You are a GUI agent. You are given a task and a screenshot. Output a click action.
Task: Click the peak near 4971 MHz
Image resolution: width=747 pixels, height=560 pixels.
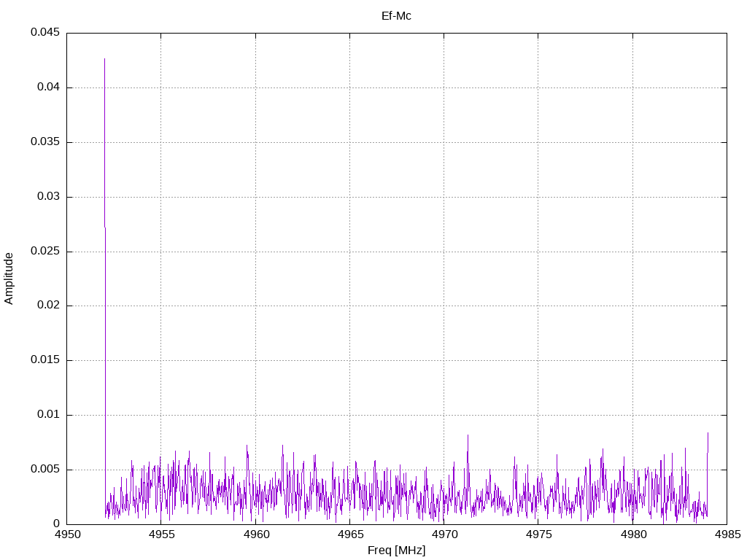tap(468, 437)
